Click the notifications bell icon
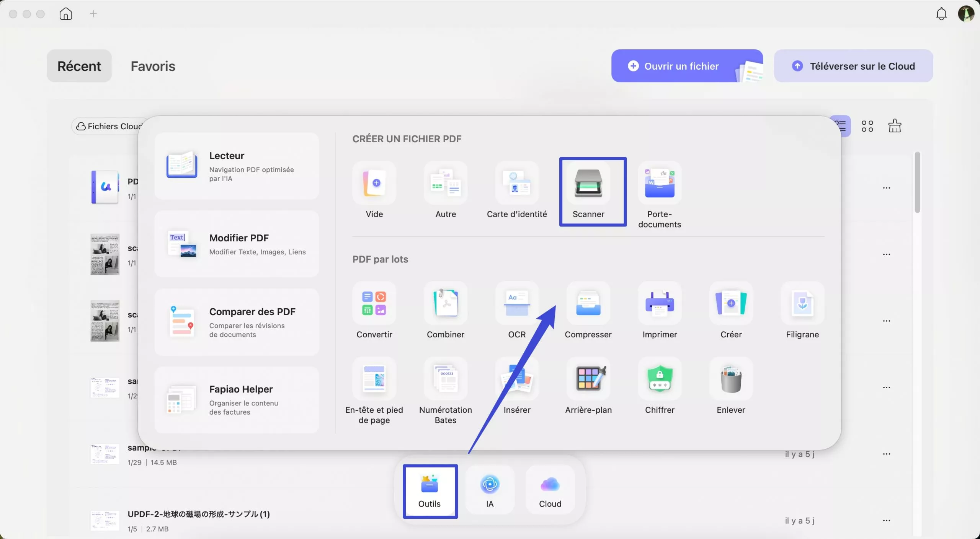The image size is (980, 539). (x=941, y=13)
